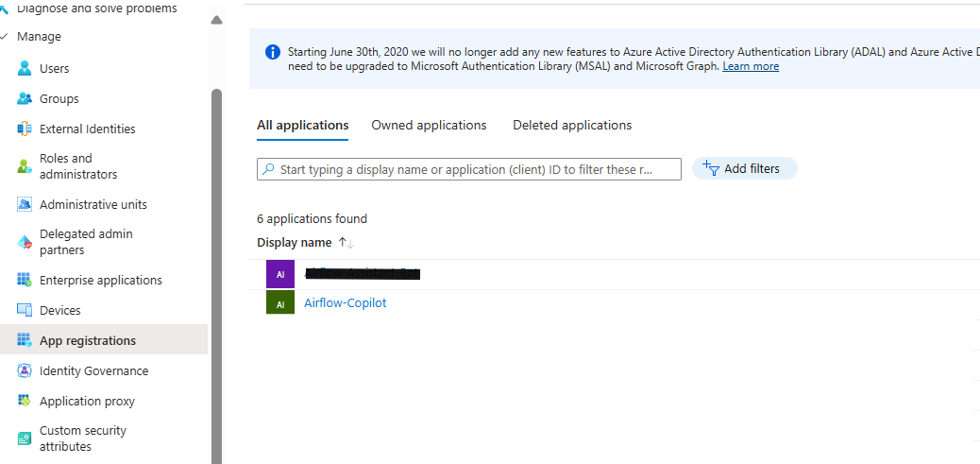Click the purple AI app tile icon
The width and height of the screenshot is (980, 464).
(x=280, y=274)
